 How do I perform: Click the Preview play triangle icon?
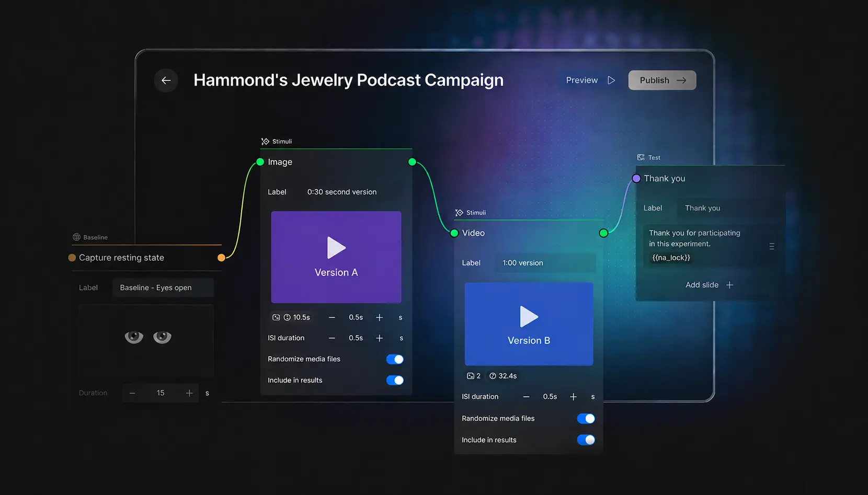point(611,80)
